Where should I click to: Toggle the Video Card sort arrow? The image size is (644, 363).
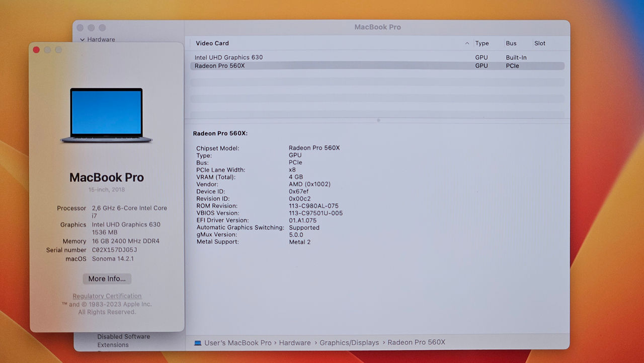tap(467, 43)
